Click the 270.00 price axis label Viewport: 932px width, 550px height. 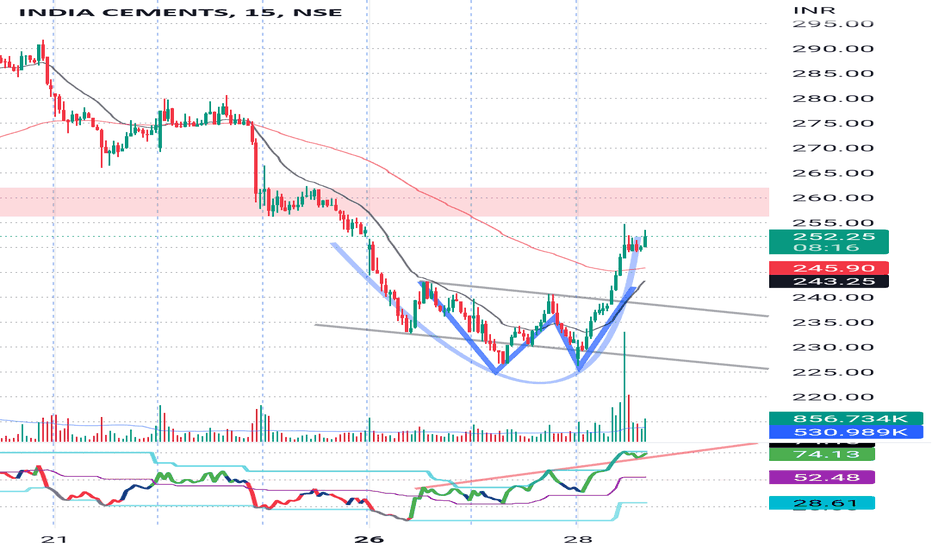pos(833,149)
